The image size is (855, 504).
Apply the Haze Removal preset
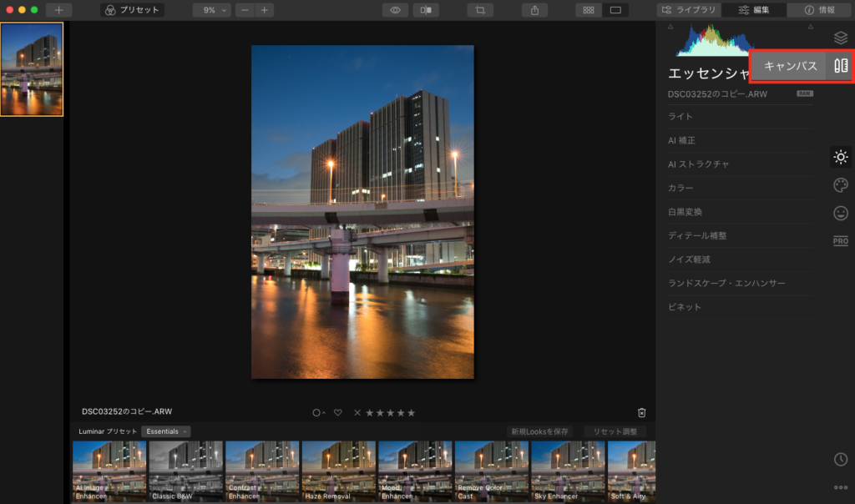(x=339, y=471)
